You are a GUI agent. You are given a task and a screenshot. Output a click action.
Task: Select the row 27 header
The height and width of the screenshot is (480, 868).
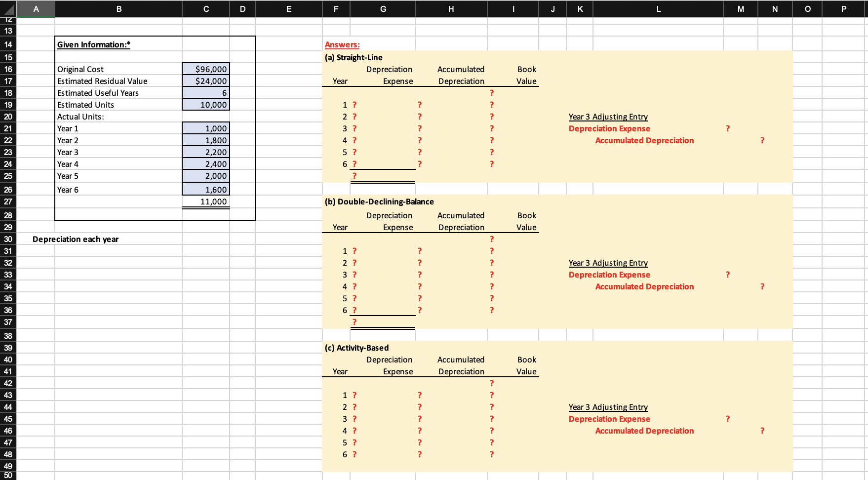click(8, 201)
